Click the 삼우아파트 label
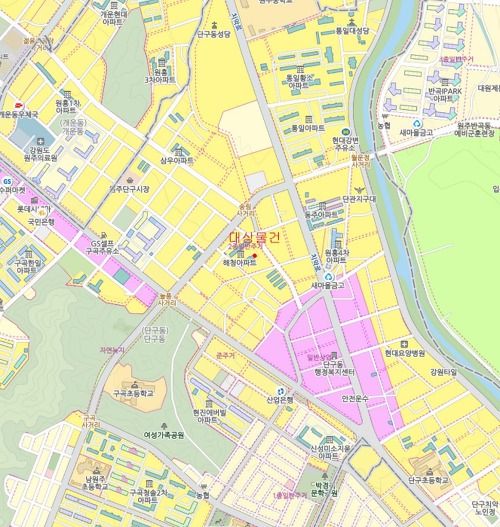The height and width of the screenshot is (527, 500). click(177, 161)
